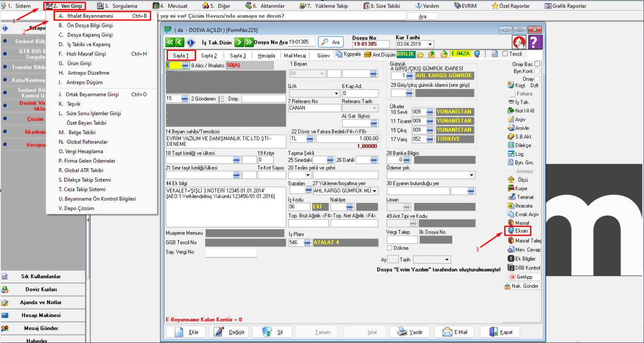Expand the Ödeme şek. dropdown
The width and height of the screenshot is (644, 343).
[471, 175]
